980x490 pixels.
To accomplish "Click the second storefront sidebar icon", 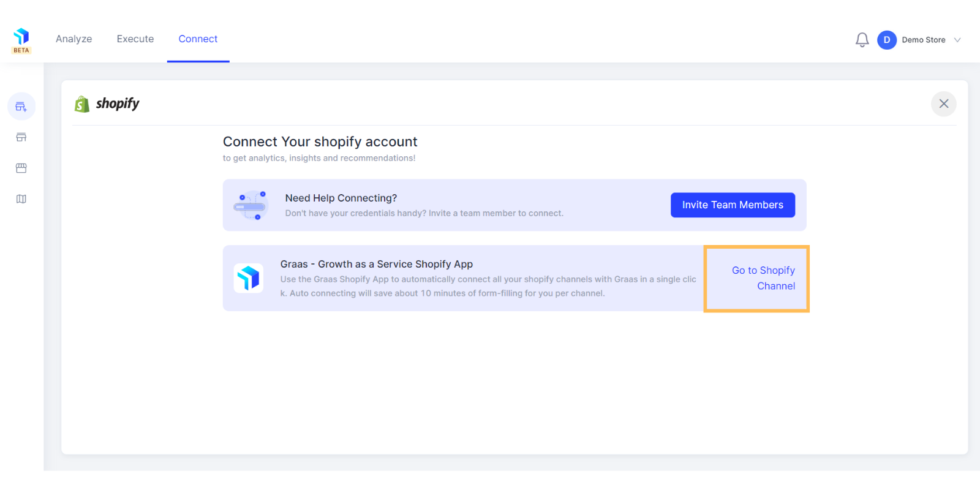I will [21, 137].
